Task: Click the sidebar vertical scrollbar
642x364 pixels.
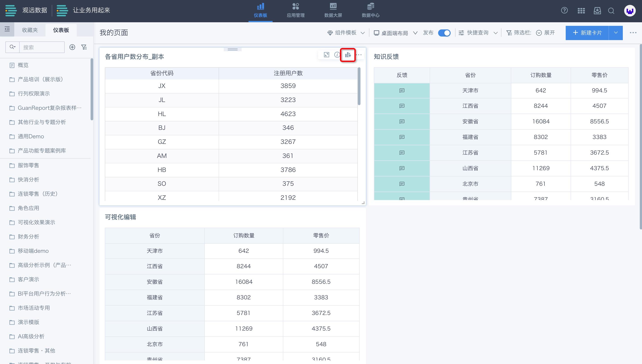Action: point(92,89)
